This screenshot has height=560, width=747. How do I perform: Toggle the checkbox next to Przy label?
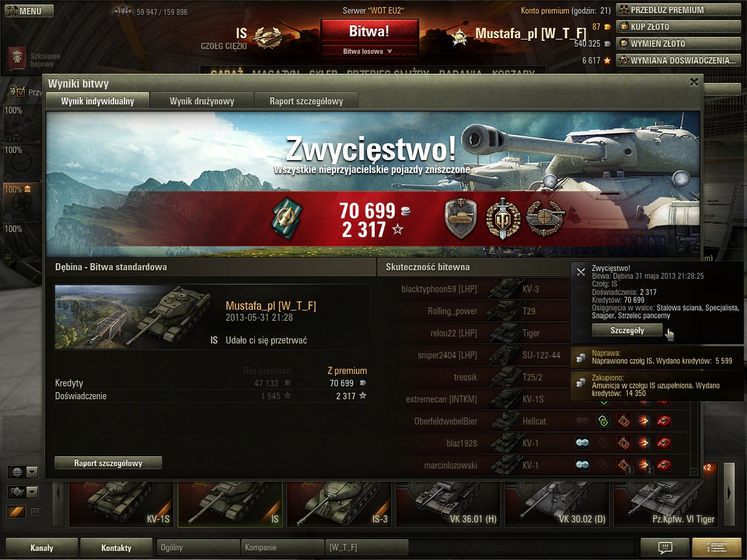21,93
